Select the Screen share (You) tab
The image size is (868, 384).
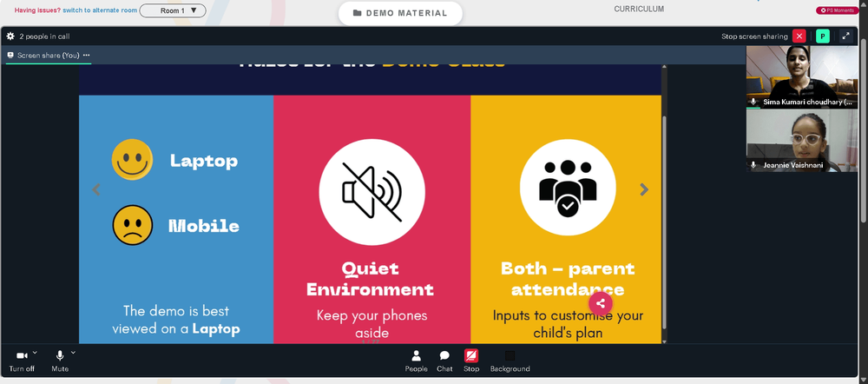48,56
